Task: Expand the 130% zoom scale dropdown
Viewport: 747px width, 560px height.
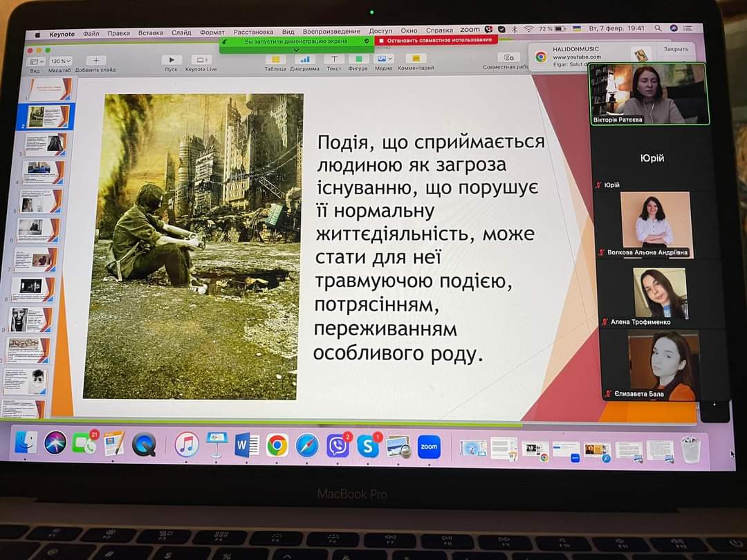Action: (60, 62)
